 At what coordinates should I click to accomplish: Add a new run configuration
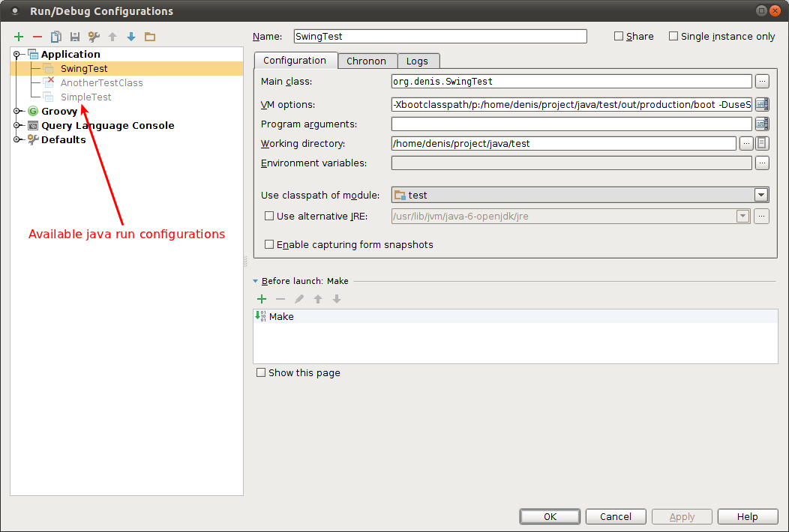pos(19,36)
